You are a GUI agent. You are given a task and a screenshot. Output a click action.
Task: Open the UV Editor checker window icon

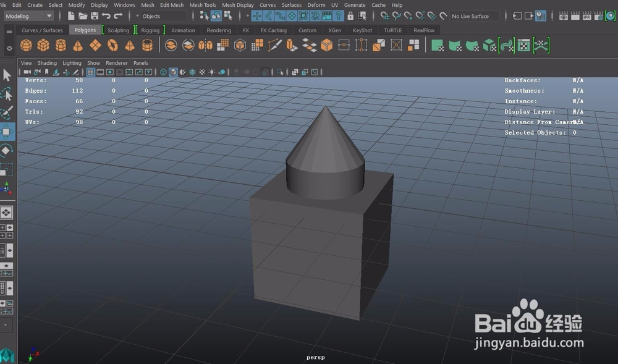point(524,45)
